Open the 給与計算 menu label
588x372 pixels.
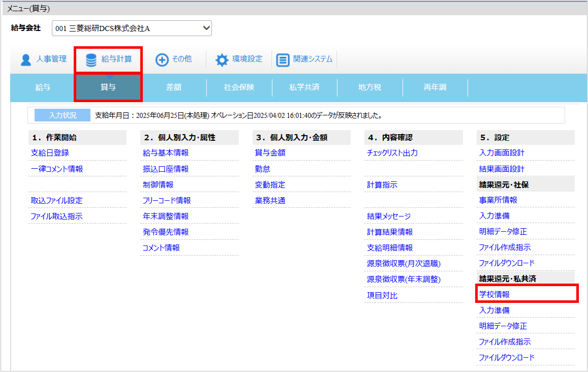point(116,59)
